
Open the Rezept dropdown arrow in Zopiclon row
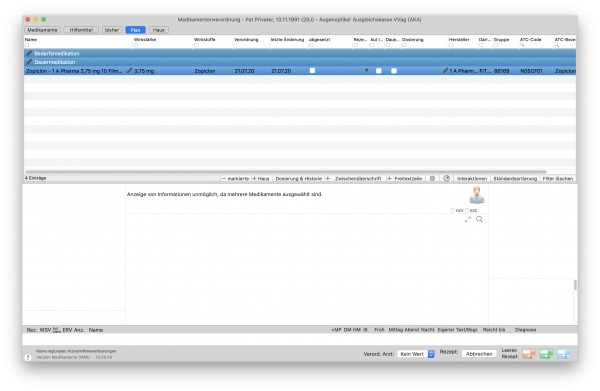tap(366, 71)
